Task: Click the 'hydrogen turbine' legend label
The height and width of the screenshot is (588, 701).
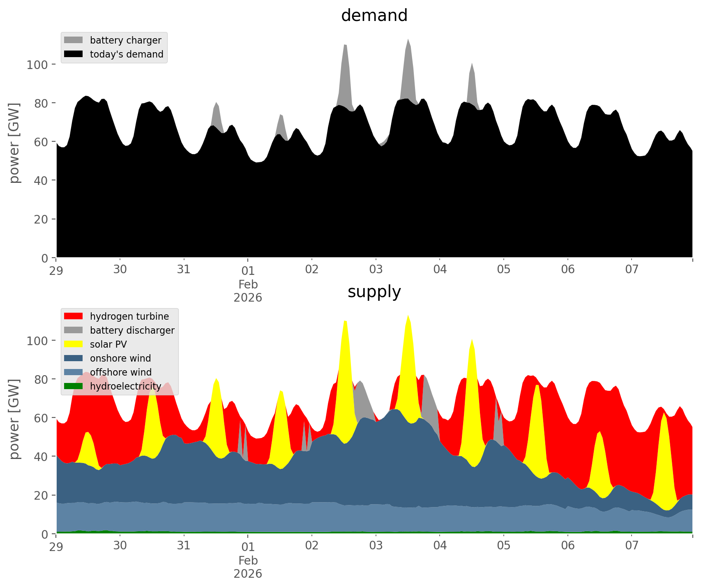Action: pyautogui.click(x=129, y=316)
